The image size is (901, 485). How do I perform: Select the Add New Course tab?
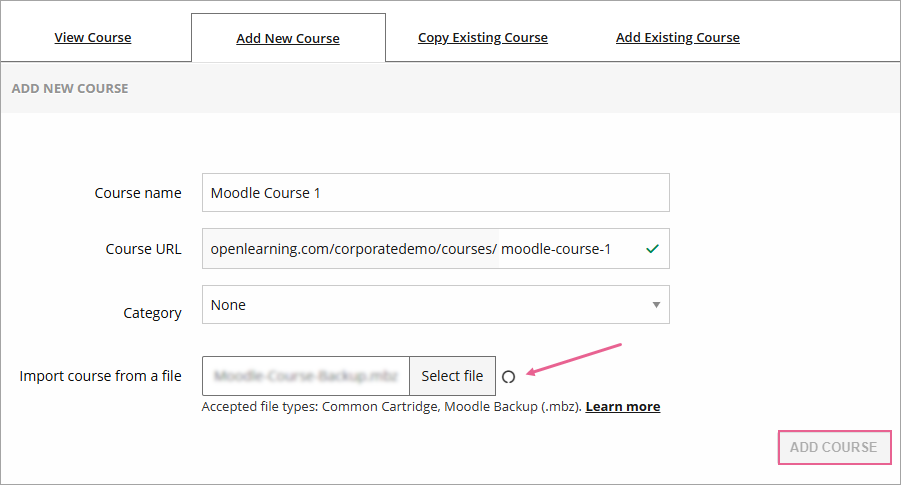(x=288, y=39)
